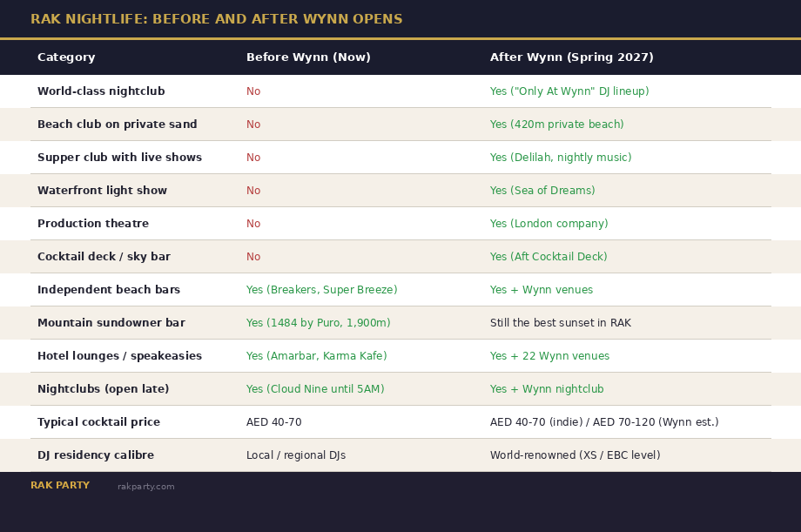Select the Local / regional DJs cell

[x=296, y=455]
